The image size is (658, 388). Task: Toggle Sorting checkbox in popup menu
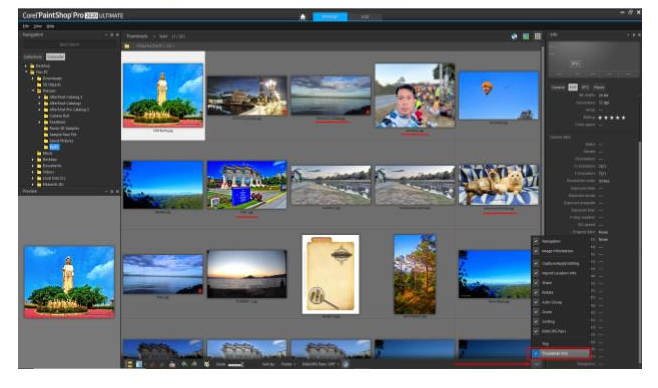pos(536,322)
